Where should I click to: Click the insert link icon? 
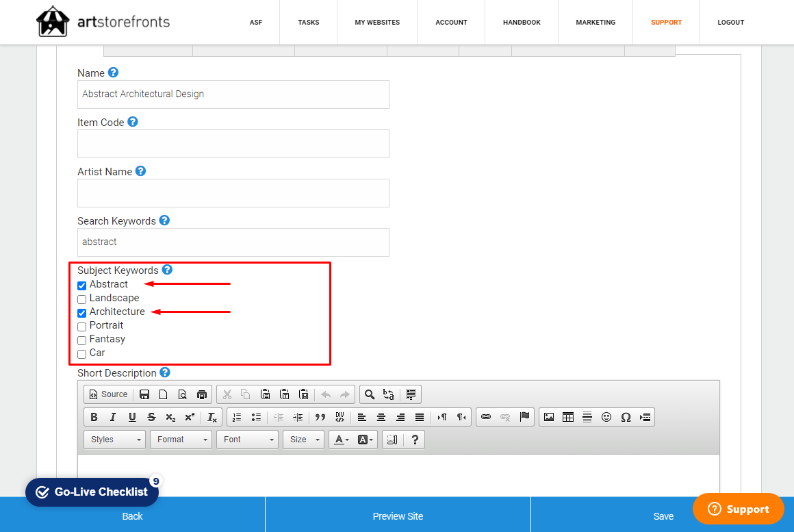click(486, 417)
